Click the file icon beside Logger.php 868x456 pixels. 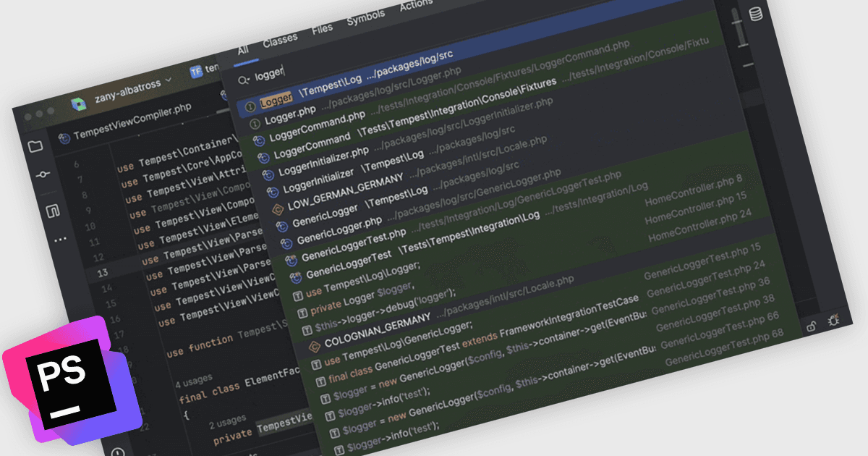254,123
